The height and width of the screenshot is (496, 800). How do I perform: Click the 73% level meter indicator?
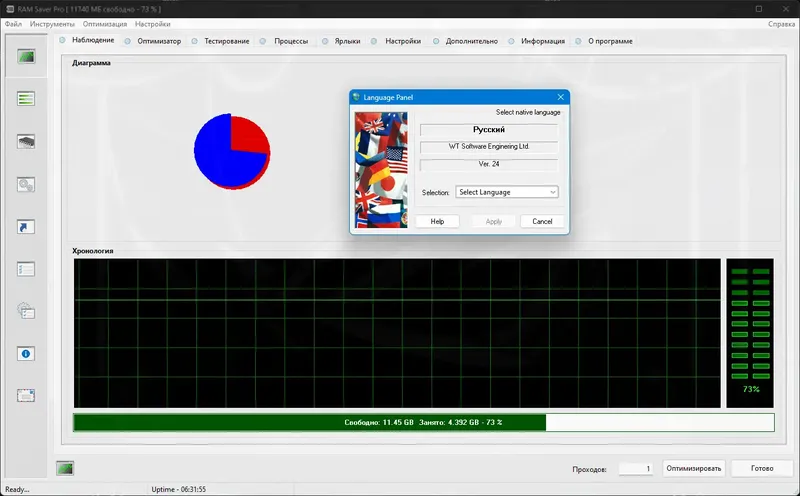(750, 333)
